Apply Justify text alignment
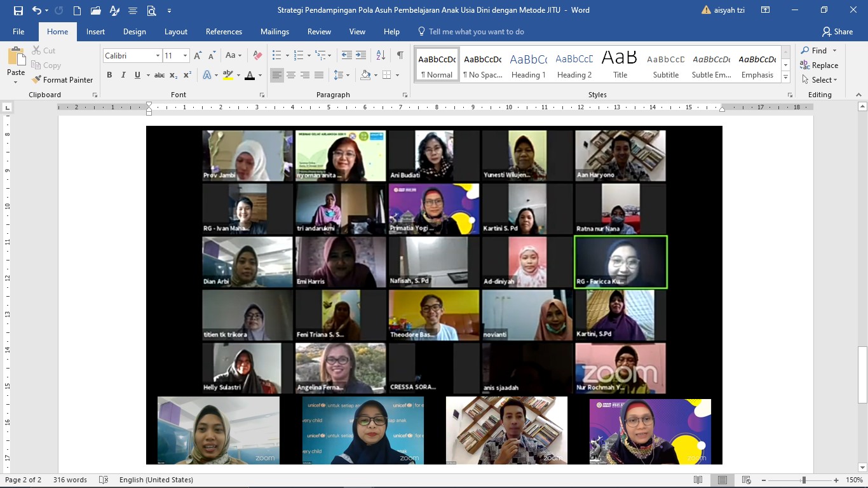The width and height of the screenshot is (868, 488). pyautogui.click(x=319, y=75)
